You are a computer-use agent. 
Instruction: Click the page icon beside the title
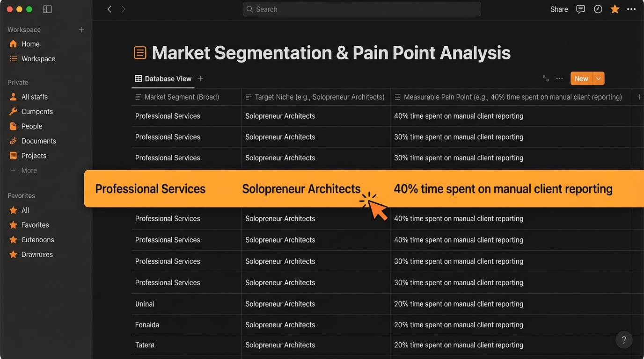[x=140, y=53]
